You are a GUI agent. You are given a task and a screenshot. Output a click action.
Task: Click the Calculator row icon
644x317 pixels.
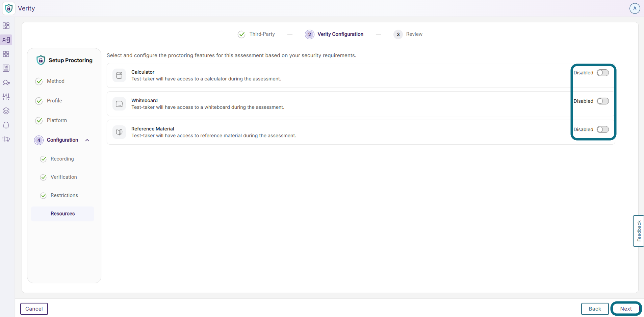[119, 75]
